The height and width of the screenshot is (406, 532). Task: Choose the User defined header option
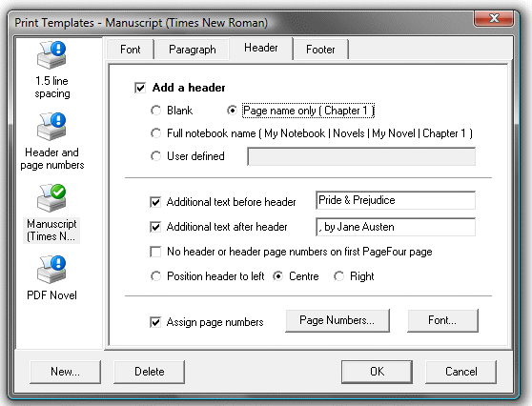click(x=155, y=156)
